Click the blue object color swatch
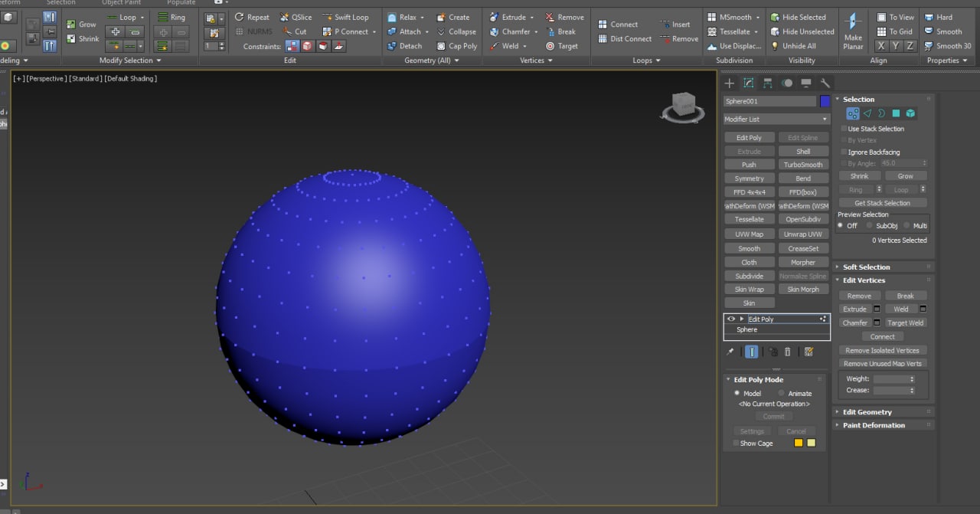 tap(825, 101)
